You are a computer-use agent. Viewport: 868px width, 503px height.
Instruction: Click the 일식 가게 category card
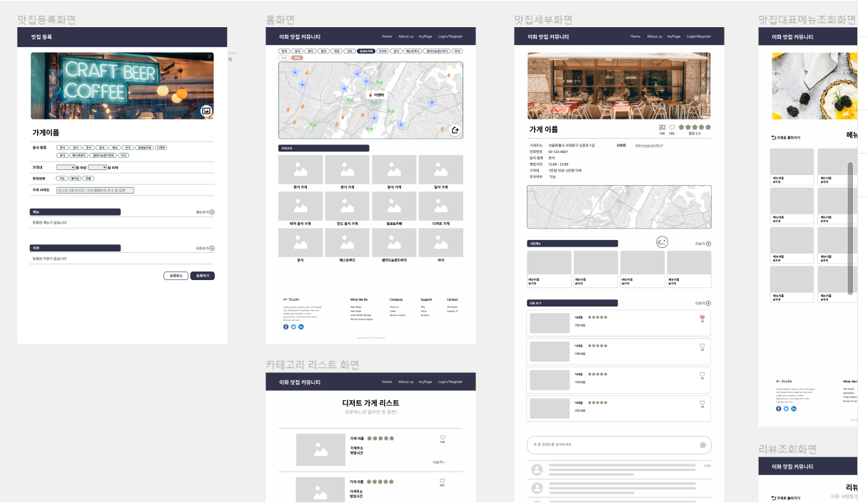coord(440,173)
